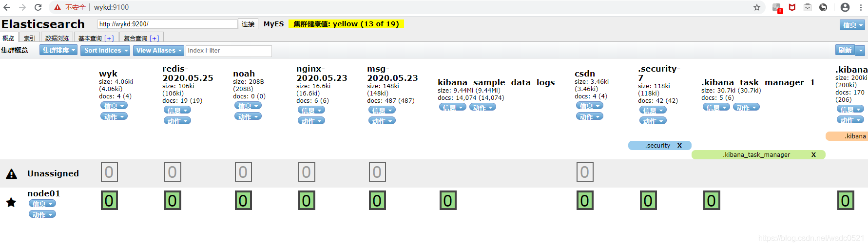The image size is (868, 247).
Task: Open the Chrome three-dot menu
Action: [861, 7]
